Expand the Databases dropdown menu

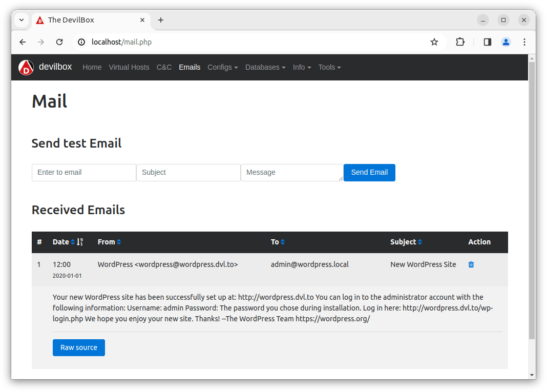point(265,67)
